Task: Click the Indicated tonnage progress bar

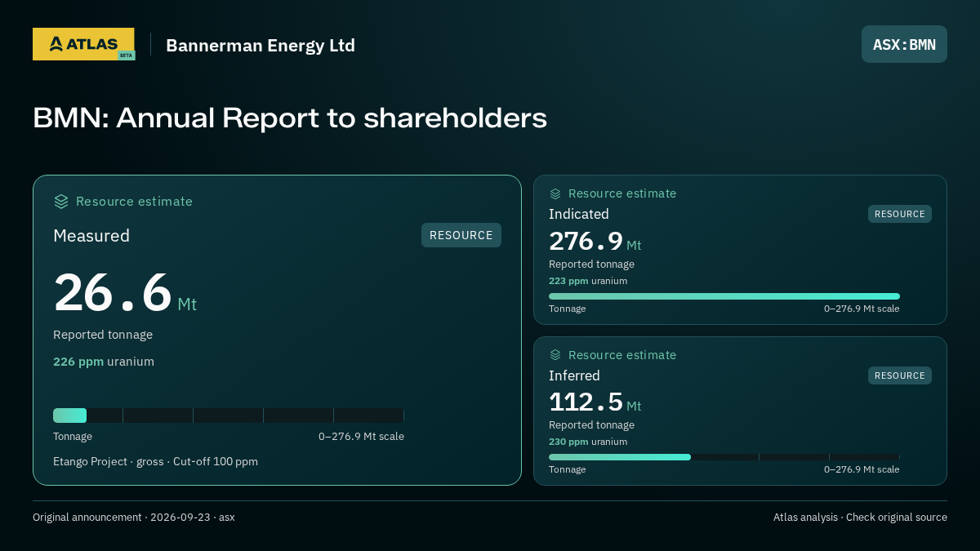Action: pyautogui.click(x=724, y=296)
